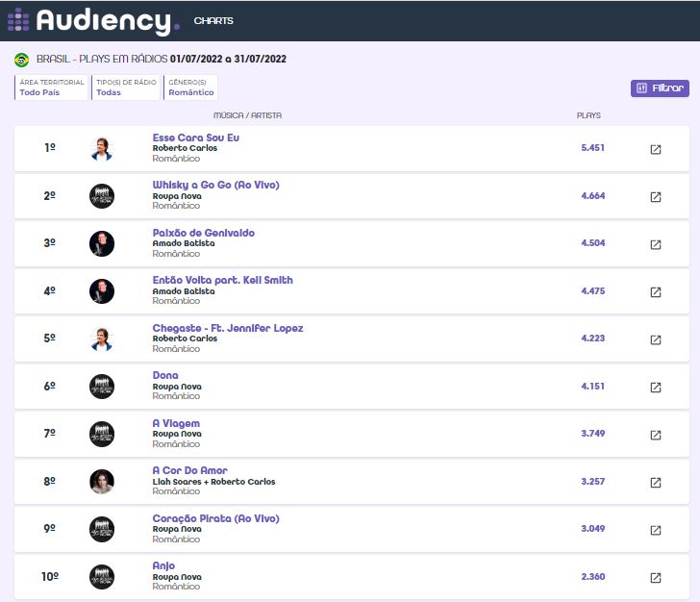
Task: Open external link for Chegaste row
Action: (x=656, y=339)
